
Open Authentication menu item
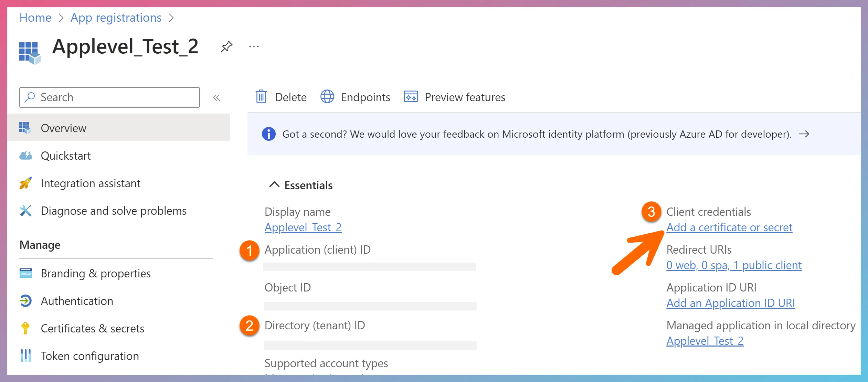click(x=77, y=301)
